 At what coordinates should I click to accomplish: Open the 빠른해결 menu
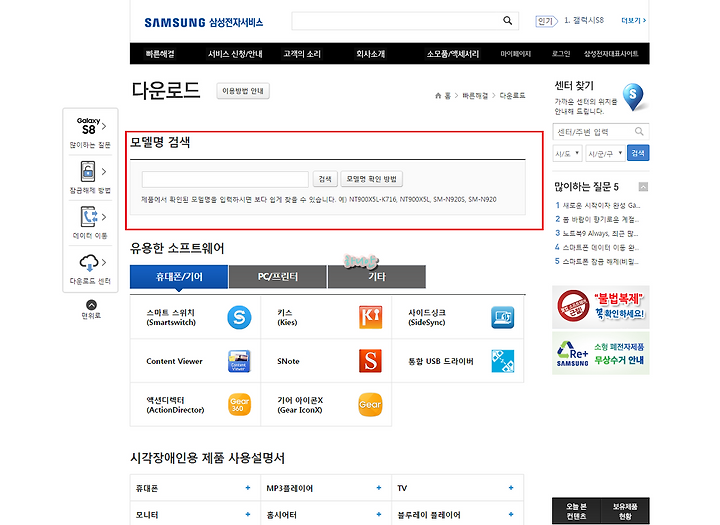[160, 54]
